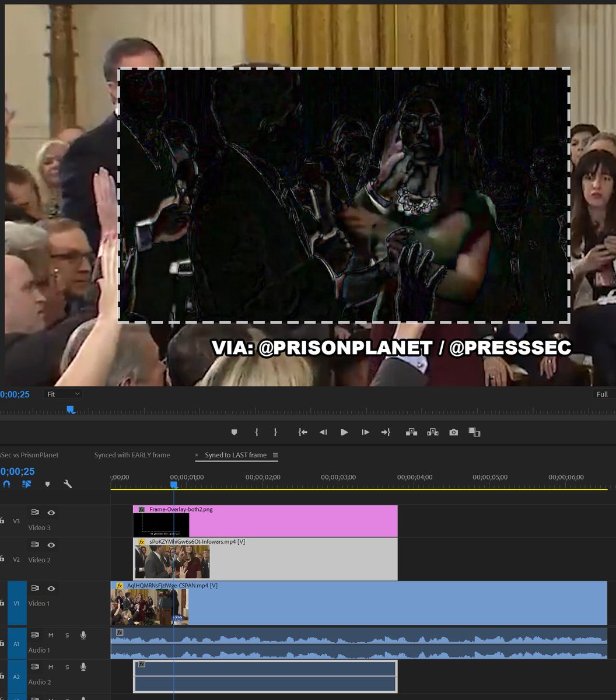The width and height of the screenshot is (616, 700).
Task: Open Timeline Display Settings wrench
Action: pos(68,484)
